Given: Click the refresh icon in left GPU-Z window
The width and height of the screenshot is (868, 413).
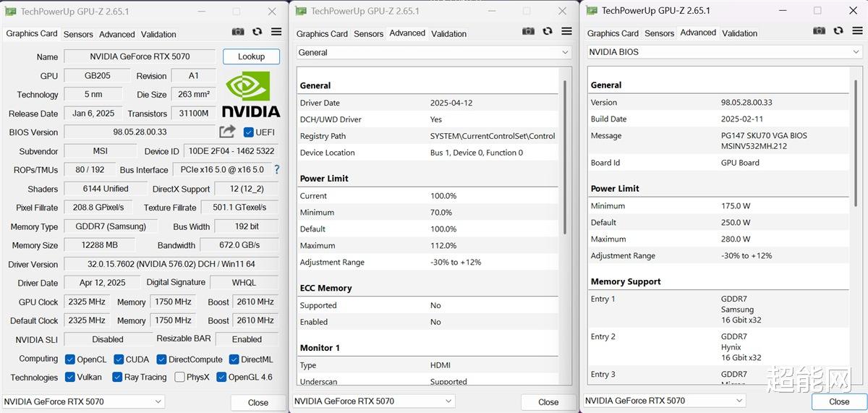Looking at the screenshot, I should (x=257, y=32).
